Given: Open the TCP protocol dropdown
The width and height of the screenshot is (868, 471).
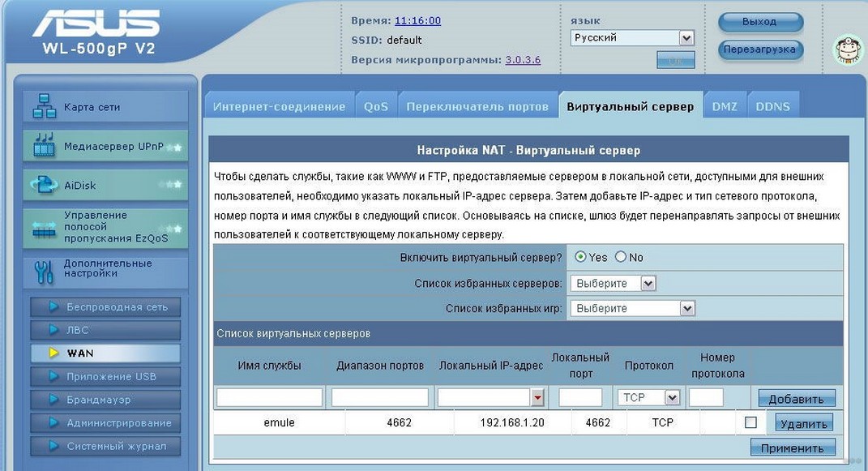Looking at the screenshot, I should (648, 397).
